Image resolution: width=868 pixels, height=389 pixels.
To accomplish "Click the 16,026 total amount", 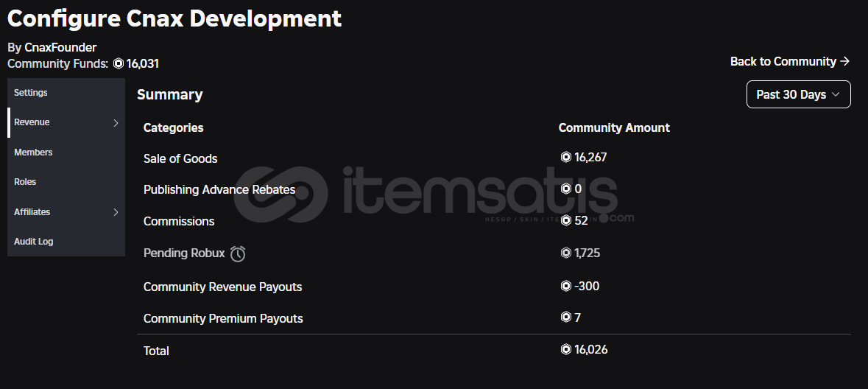I will click(x=591, y=350).
